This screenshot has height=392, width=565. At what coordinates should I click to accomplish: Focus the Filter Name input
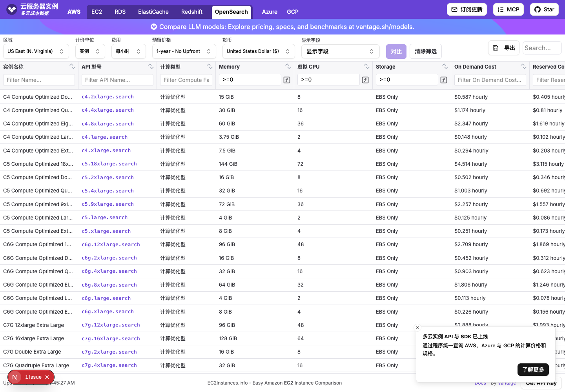[x=39, y=80]
